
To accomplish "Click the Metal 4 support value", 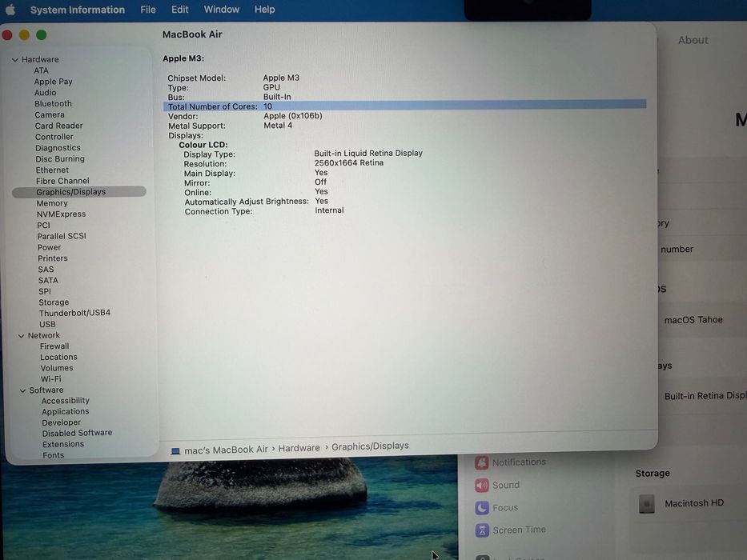I will (278, 126).
